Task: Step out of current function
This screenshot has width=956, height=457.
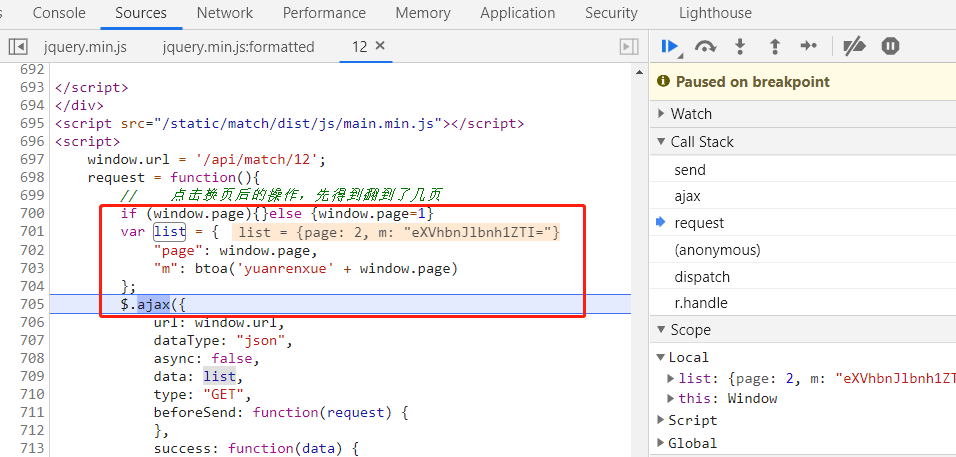Action: tap(775, 46)
